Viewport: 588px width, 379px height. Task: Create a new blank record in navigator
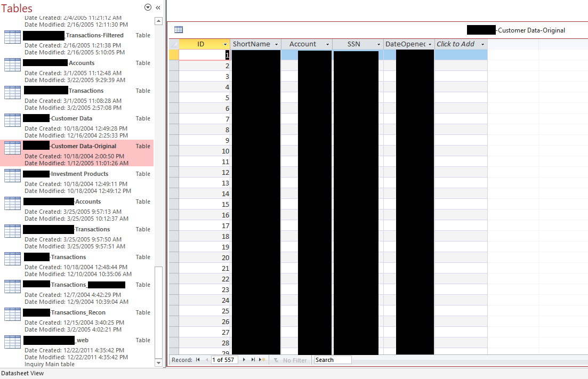(262, 360)
